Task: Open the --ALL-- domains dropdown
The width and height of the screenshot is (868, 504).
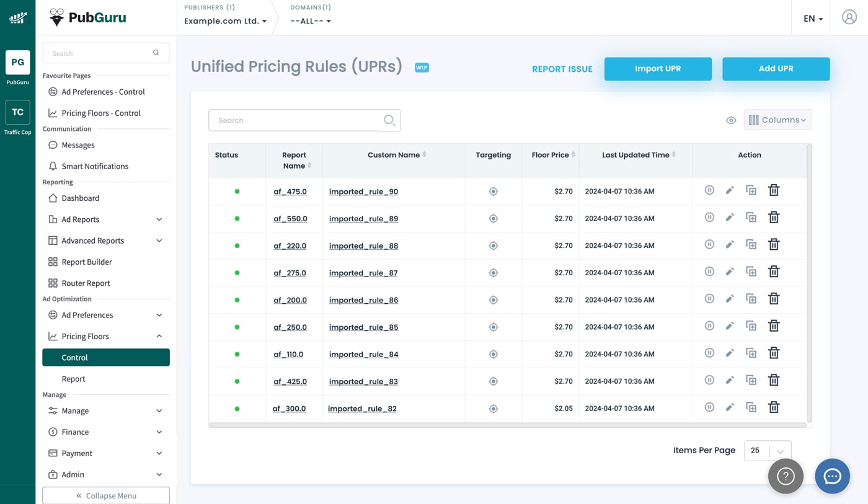Action: (x=311, y=21)
